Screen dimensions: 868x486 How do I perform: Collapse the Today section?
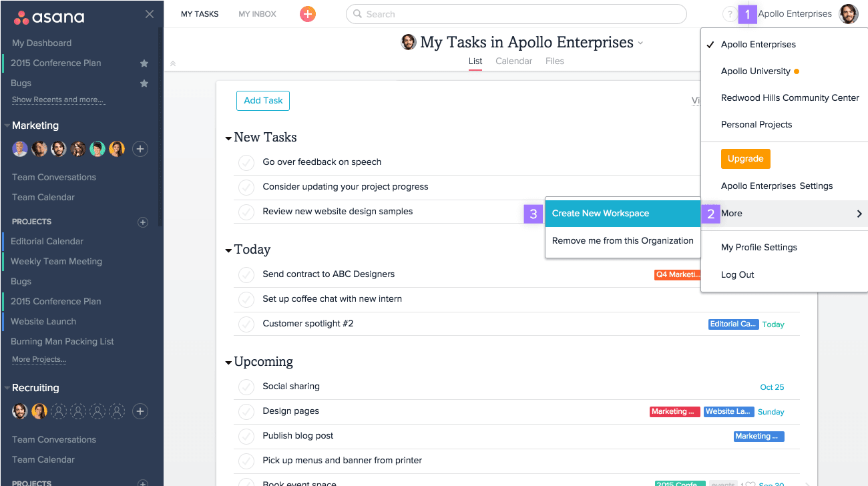228,250
